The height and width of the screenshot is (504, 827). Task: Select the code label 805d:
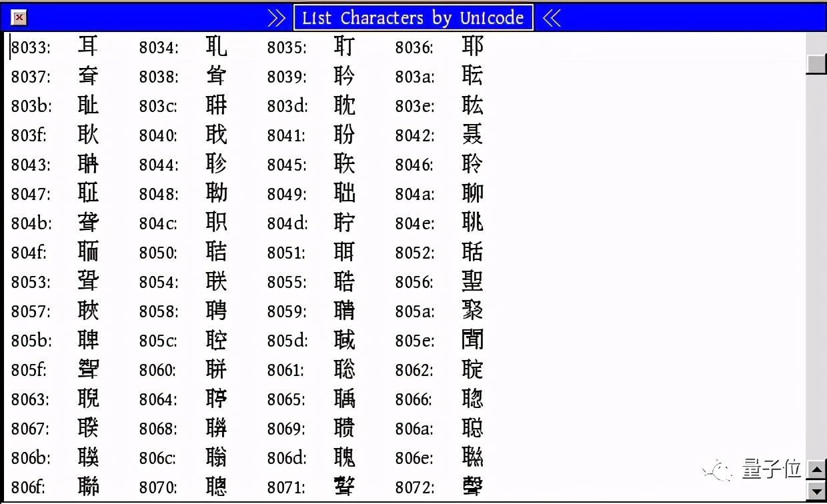tap(287, 341)
